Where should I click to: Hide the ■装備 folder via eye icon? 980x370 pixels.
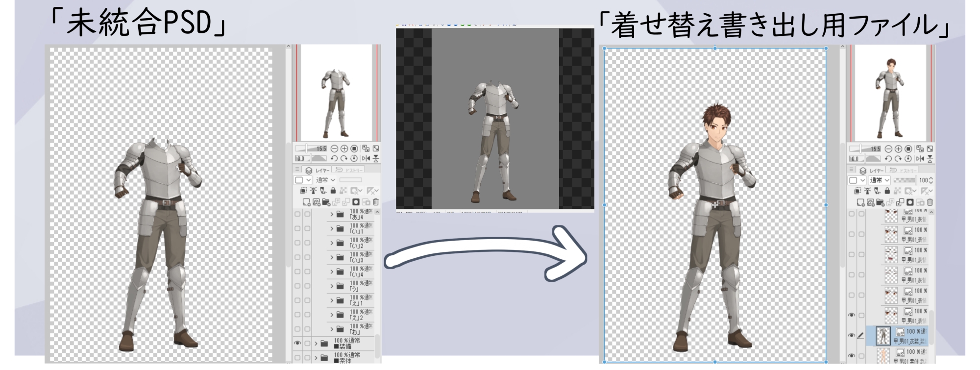297,344
